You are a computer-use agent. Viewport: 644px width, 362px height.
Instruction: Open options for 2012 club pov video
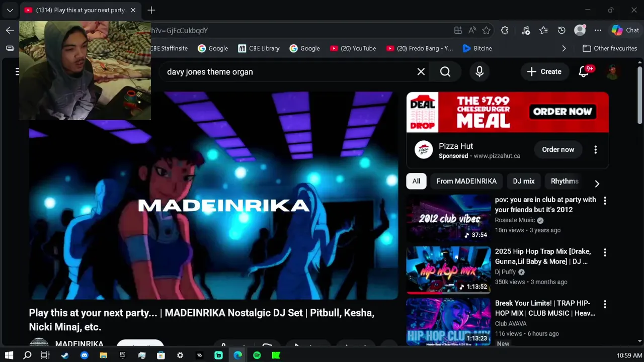605,201
